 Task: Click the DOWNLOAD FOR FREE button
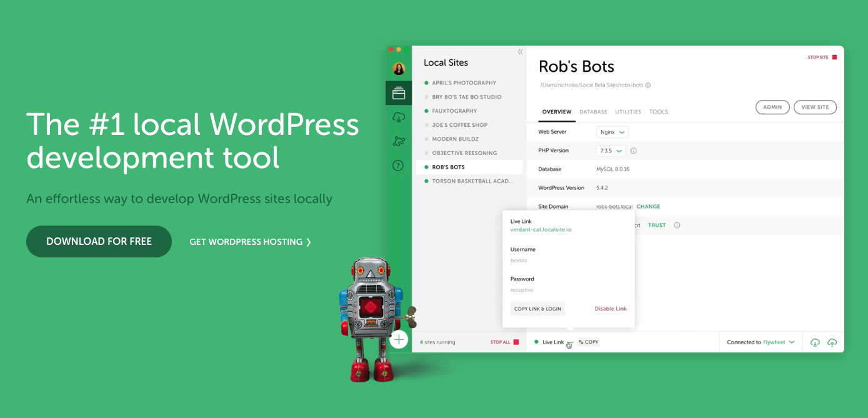tap(99, 241)
